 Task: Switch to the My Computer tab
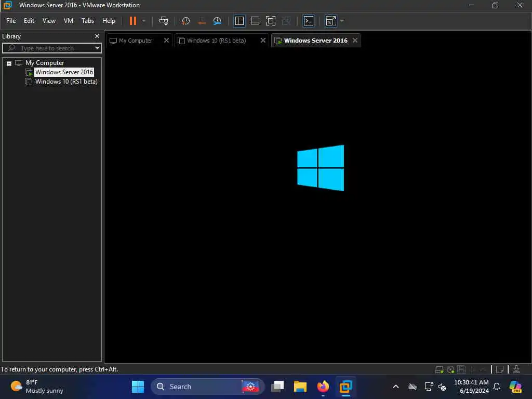coord(136,41)
